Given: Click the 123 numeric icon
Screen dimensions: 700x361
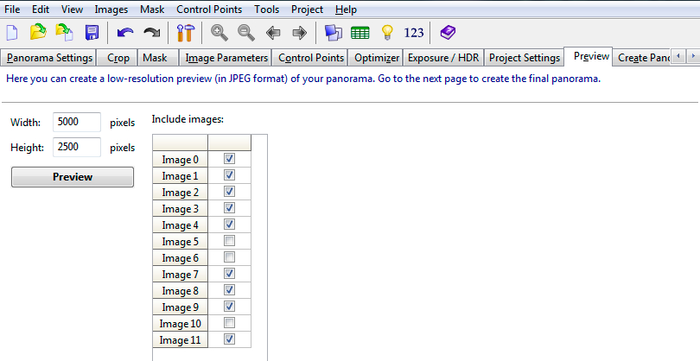Looking at the screenshot, I should pos(414,33).
